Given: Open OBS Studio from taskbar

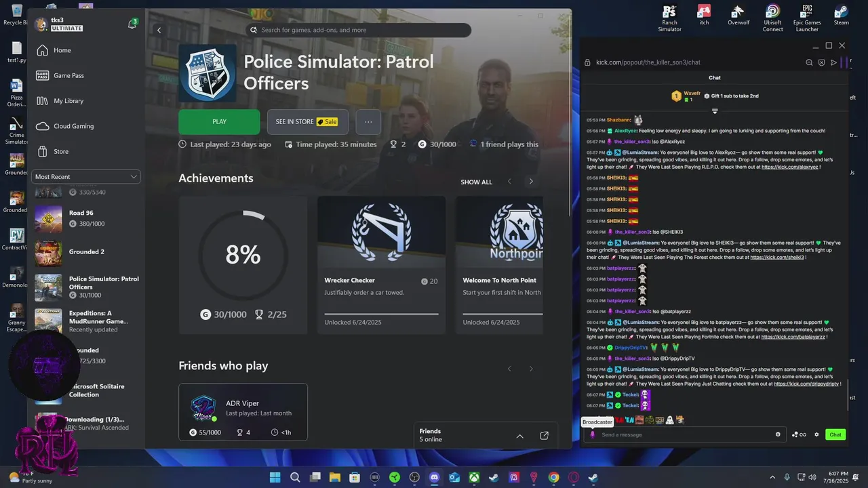Looking at the screenshot, I should [414, 477].
